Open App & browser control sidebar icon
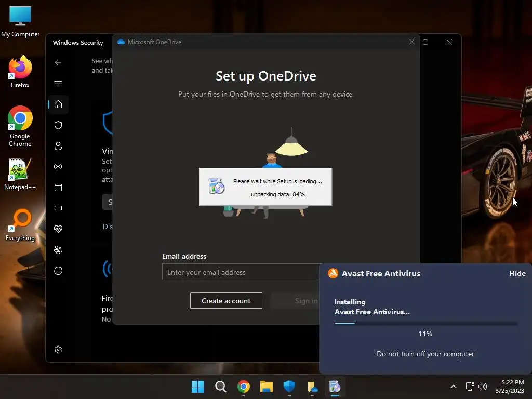 (x=58, y=187)
